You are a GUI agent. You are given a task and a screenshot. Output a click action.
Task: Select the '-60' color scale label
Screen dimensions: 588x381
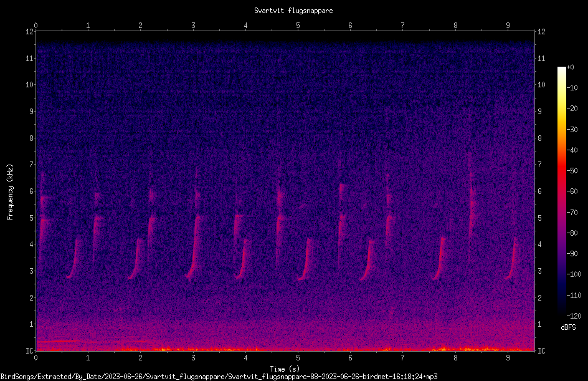click(x=572, y=191)
